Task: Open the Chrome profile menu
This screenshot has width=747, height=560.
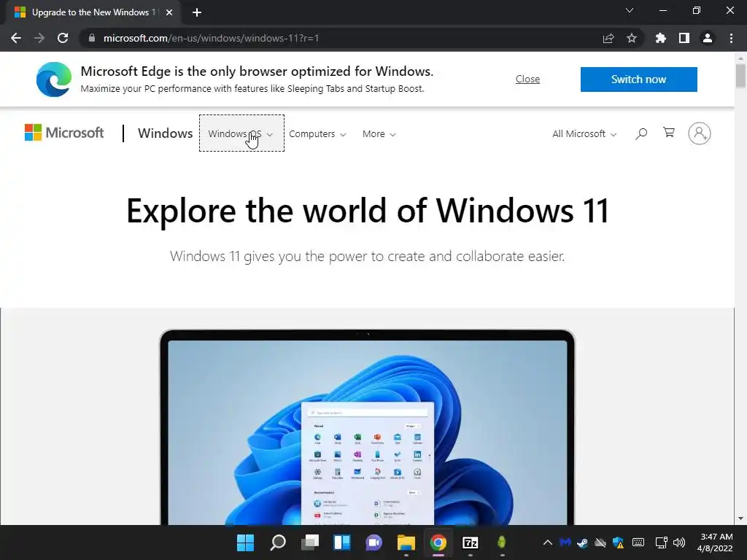Action: pyautogui.click(x=708, y=38)
